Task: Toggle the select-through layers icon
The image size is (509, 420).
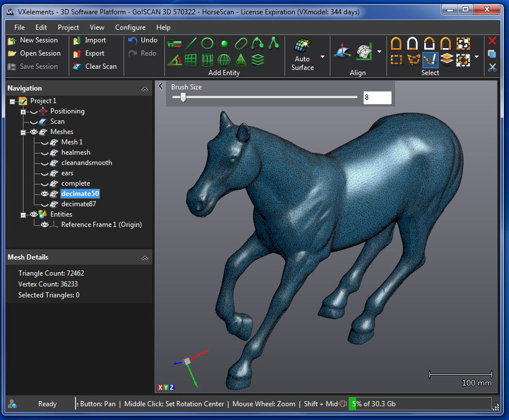Action: point(447,60)
